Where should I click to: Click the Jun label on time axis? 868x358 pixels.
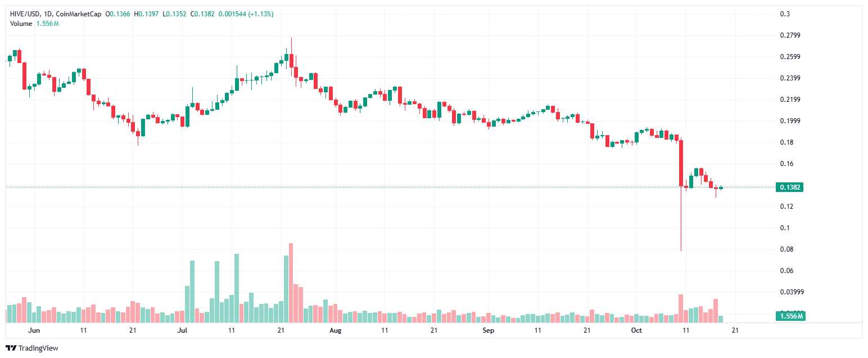pos(34,330)
